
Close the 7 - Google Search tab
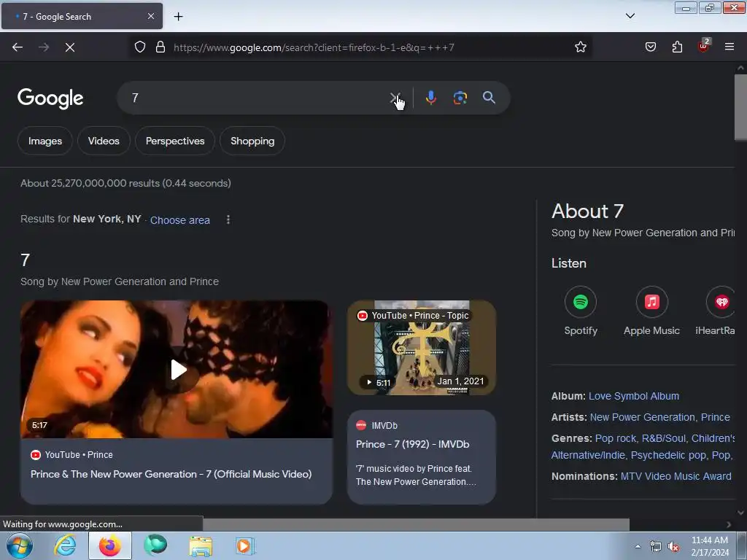click(x=150, y=16)
